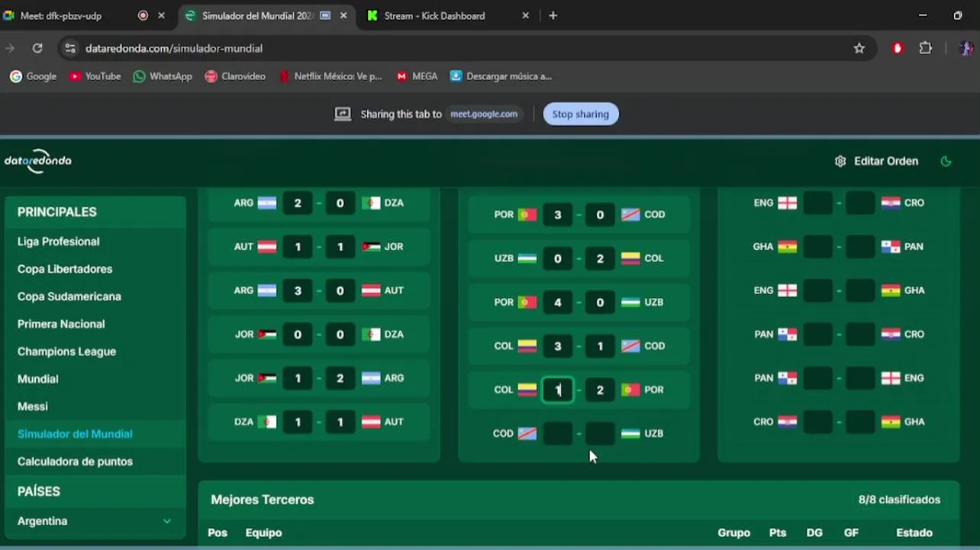The width and height of the screenshot is (980, 550).
Task: Click POR score field in COL-POR match
Action: click(x=600, y=390)
